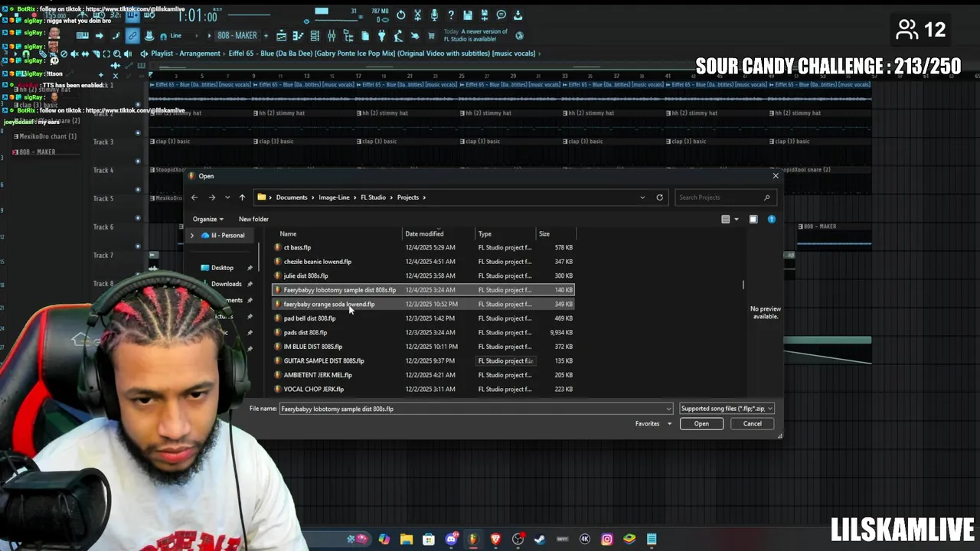980x551 pixels.
Task: Select file pad bell dist 808.flp
Action: coord(423,318)
